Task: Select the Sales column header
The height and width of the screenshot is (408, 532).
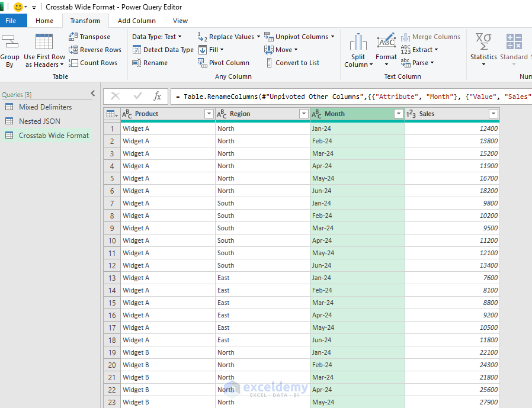Action: pos(452,114)
